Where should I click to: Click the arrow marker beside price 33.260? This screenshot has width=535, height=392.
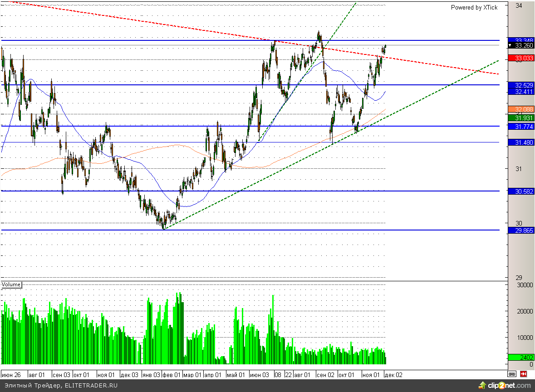point(510,45)
